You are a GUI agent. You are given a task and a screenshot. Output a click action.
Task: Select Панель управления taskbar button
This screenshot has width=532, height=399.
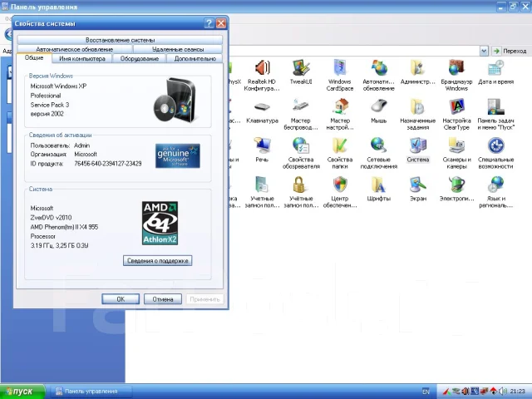click(x=91, y=392)
